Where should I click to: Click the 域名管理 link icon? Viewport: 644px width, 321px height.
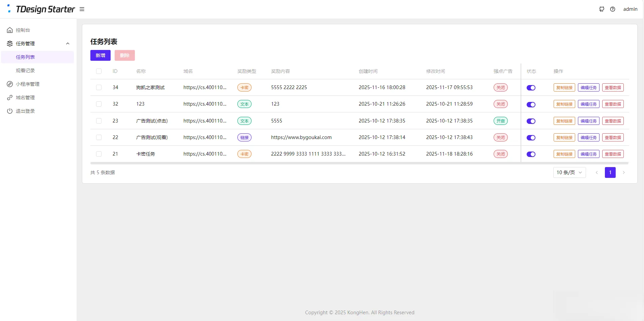click(x=10, y=98)
